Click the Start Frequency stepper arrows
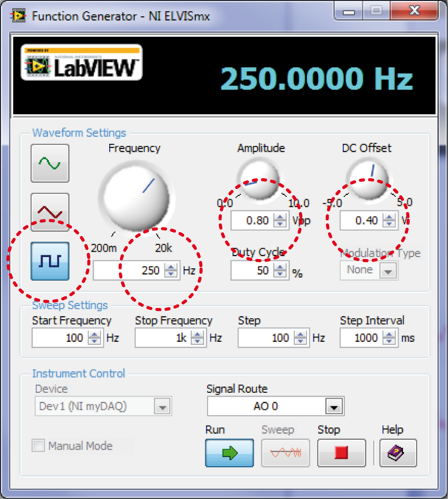448x499 pixels. click(94, 338)
